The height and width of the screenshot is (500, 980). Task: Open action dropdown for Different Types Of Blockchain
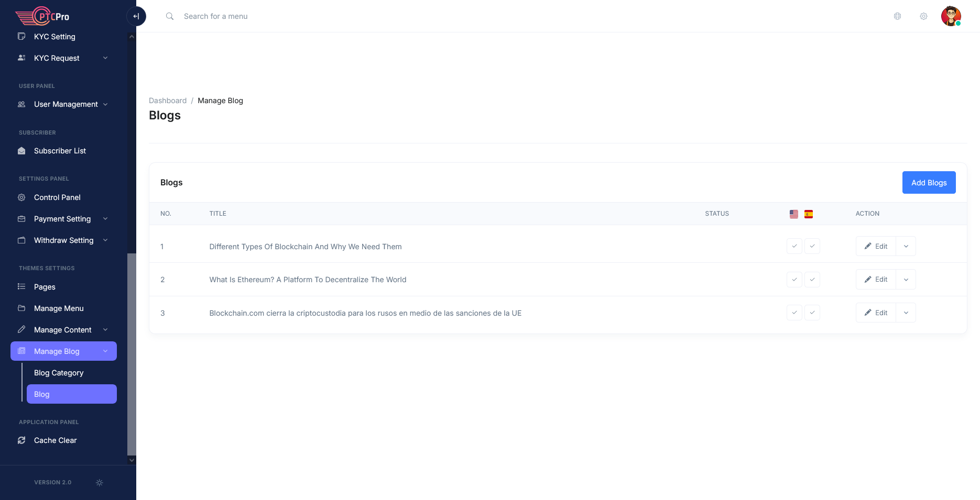[906, 246]
